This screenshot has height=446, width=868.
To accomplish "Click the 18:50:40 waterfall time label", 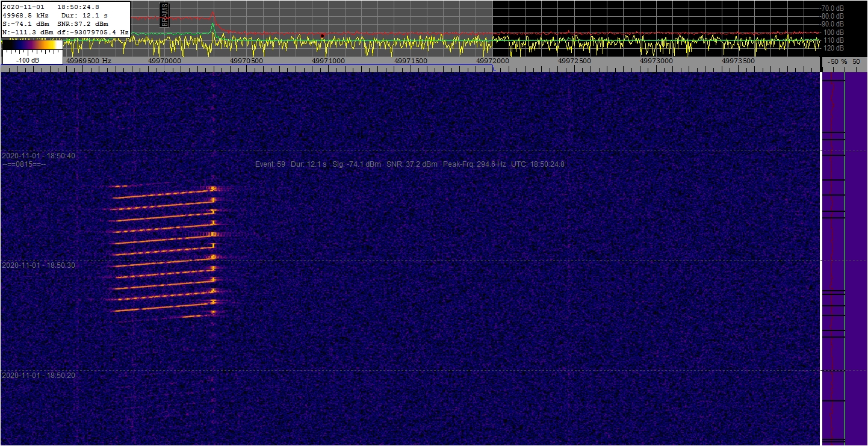I will (39, 156).
